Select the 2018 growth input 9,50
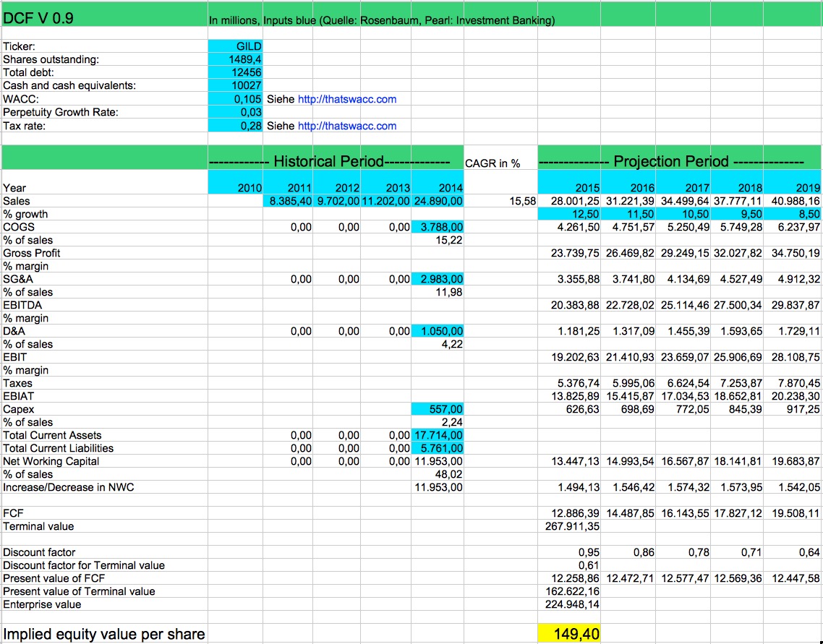 click(x=737, y=214)
